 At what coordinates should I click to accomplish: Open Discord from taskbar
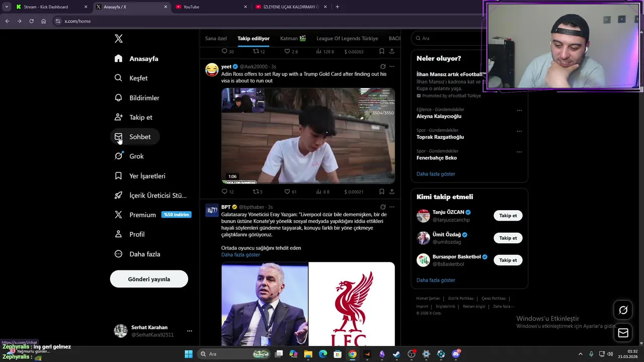tap(456, 354)
